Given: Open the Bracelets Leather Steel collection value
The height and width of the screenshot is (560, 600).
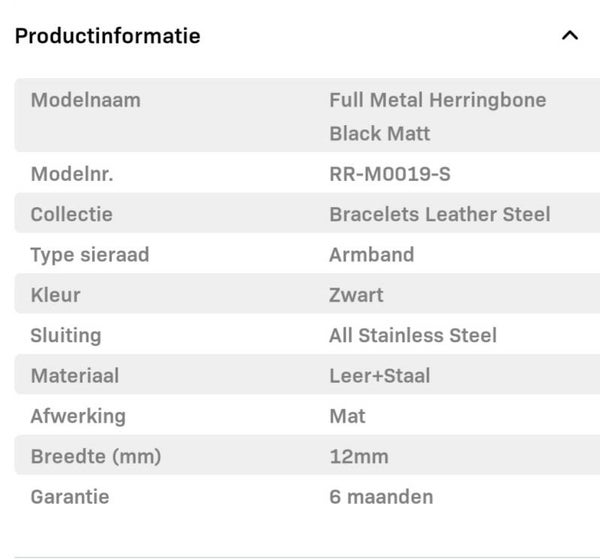Looking at the screenshot, I should coord(439,214).
